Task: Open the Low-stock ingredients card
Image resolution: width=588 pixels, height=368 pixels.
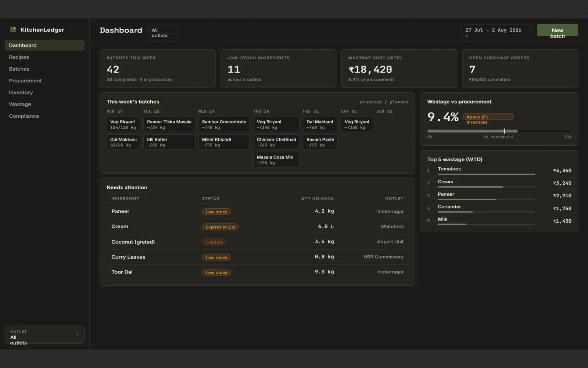Action: pyautogui.click(x=278, y=68)
